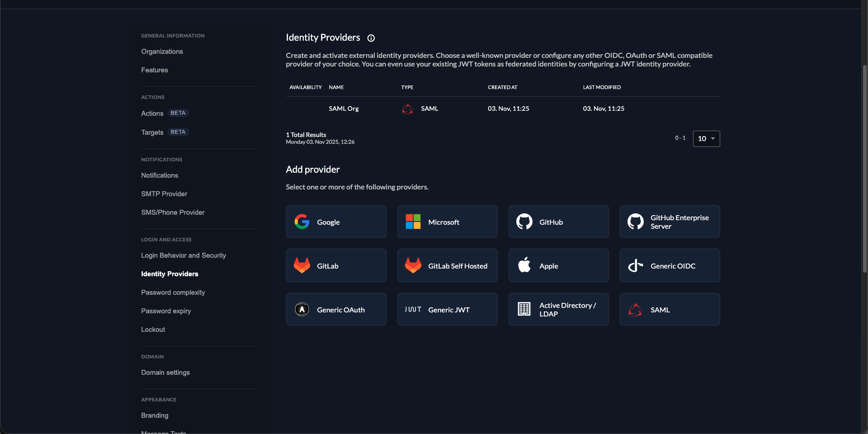Screen dimensions: 868x434
Task: Click the Microsoft logo icon
Action: coord(413,222)
